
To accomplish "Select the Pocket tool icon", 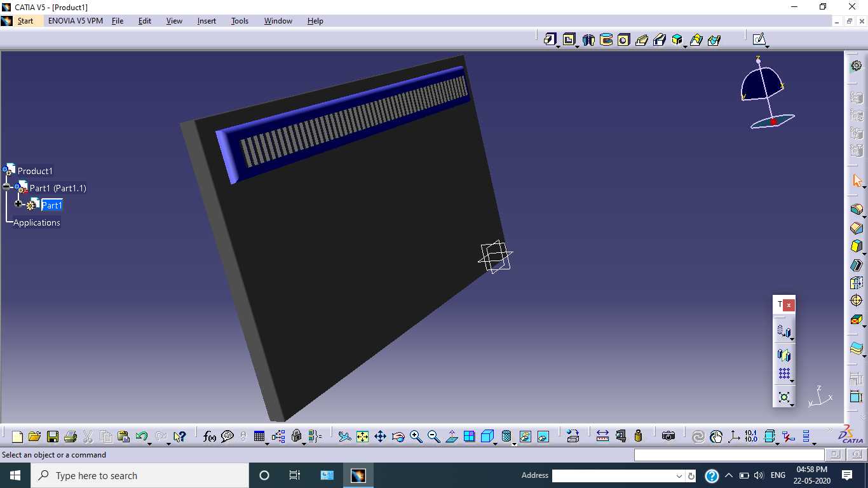I will point(569,39).
